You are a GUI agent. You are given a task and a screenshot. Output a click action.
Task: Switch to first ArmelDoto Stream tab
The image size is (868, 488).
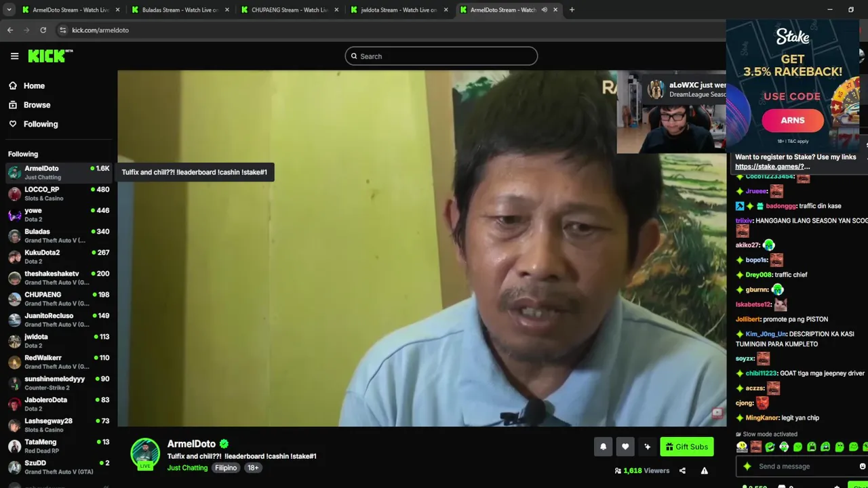point(71,10)
